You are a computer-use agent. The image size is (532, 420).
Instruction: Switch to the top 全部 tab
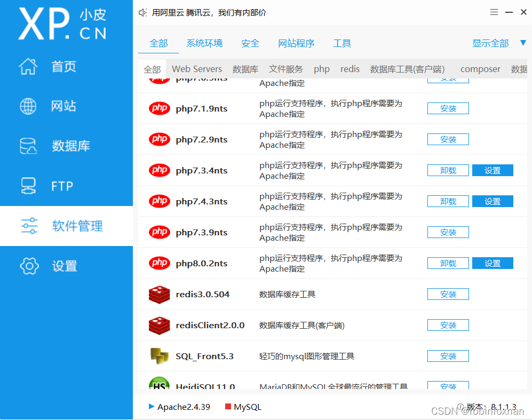(x=158, y=43)
